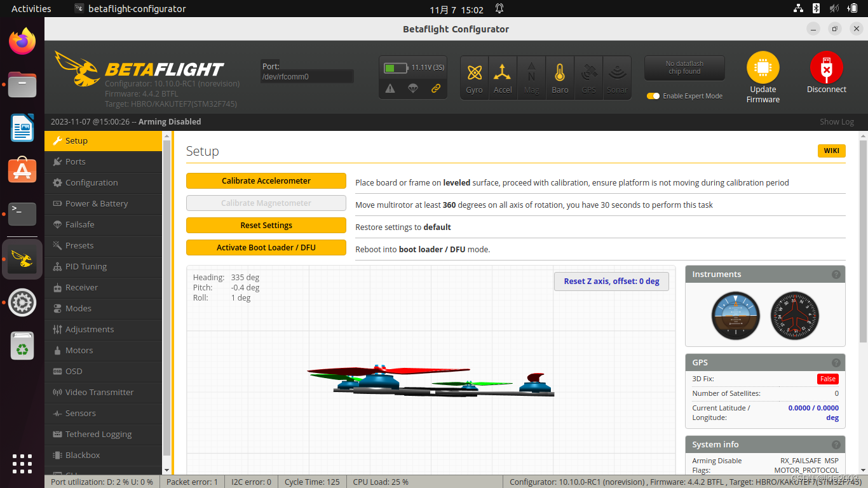Open the Power & Battery tab

(x=103, y=204)
